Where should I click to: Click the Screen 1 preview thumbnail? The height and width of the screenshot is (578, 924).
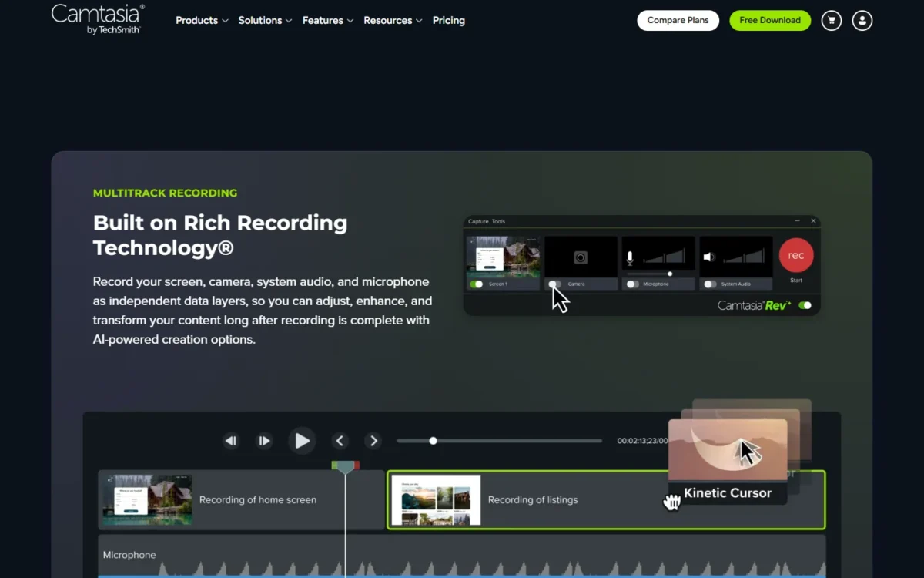coord(504,256)
